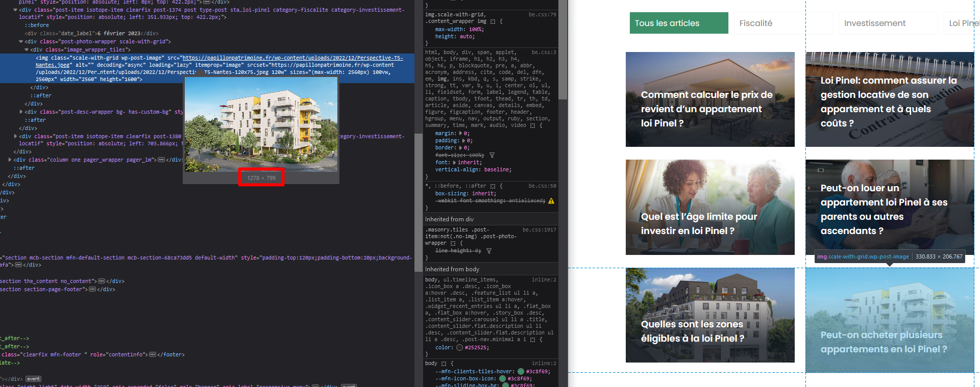Expand the post-1380 post-item div
The image size is (980, 387).
[15, 136]
